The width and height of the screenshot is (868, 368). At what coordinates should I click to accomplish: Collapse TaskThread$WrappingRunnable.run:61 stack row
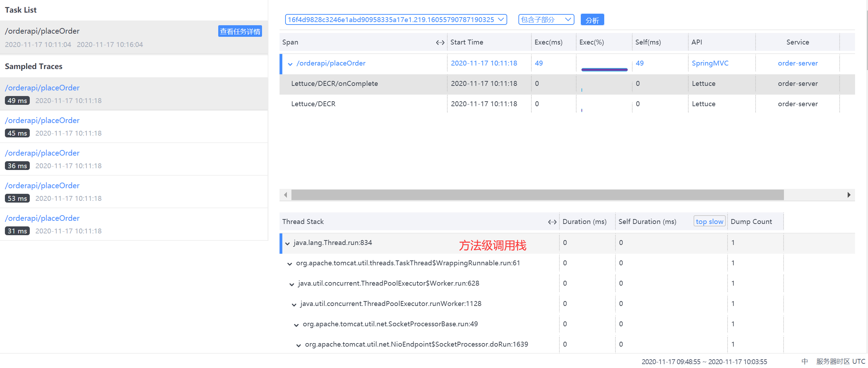coord(290,264)
